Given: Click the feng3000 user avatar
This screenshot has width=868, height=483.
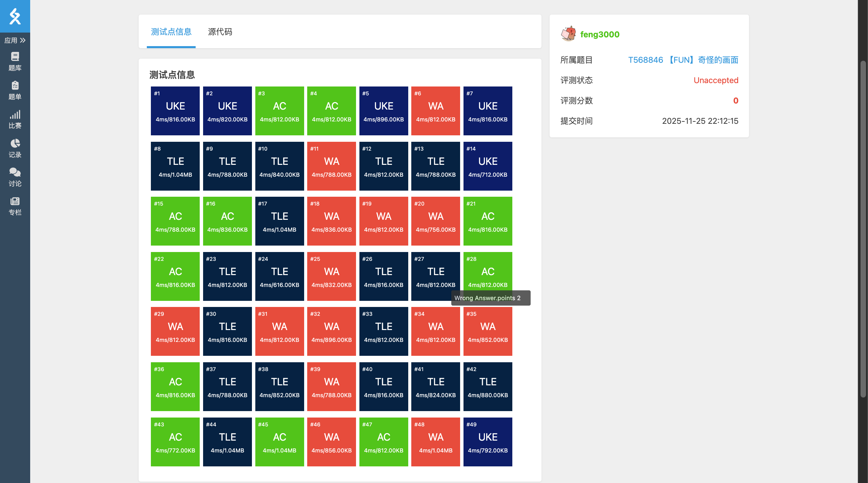Looking at the screenshot, I should coord(569,34).
